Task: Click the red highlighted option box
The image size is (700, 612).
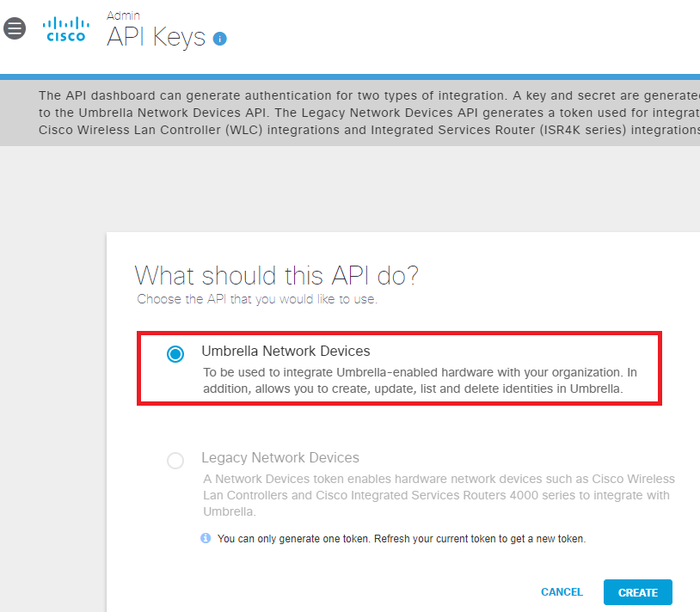Action: tap(399, 369)
